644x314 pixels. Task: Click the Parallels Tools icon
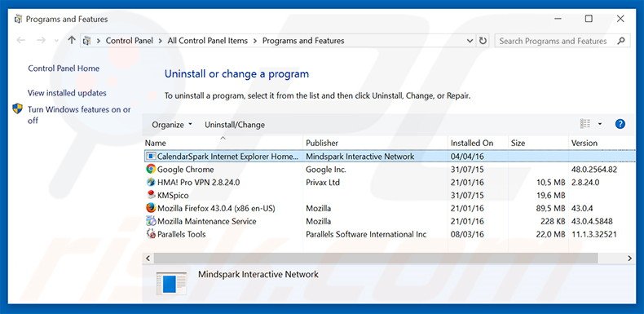[x=151, y=234]
